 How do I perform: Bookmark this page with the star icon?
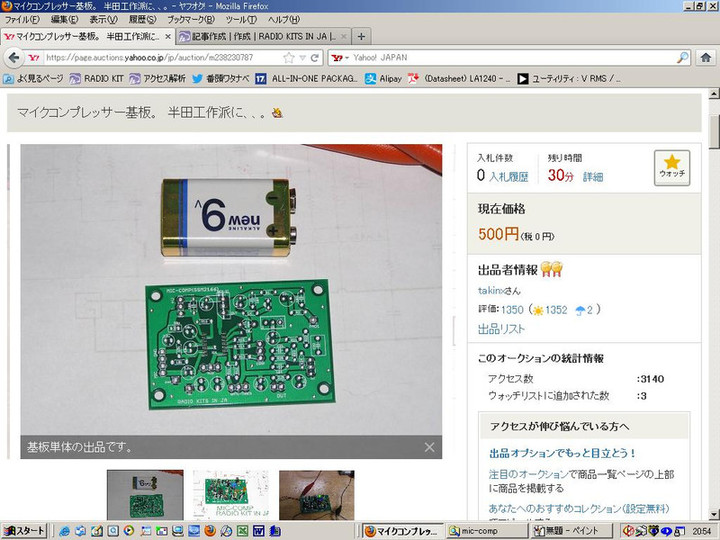288,58
